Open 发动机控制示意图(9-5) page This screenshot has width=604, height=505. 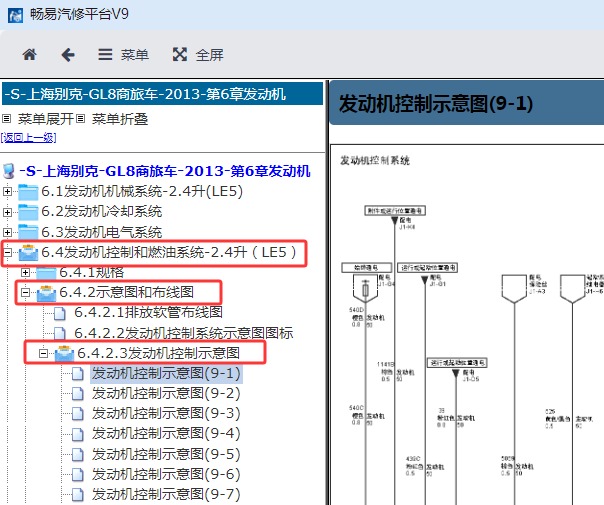coord(166,455)
